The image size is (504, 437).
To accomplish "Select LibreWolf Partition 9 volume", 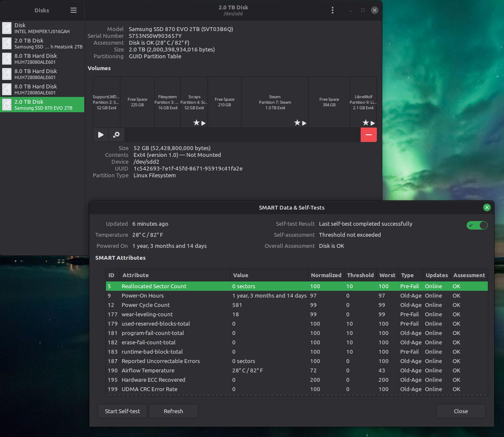I will pos(363,102).
